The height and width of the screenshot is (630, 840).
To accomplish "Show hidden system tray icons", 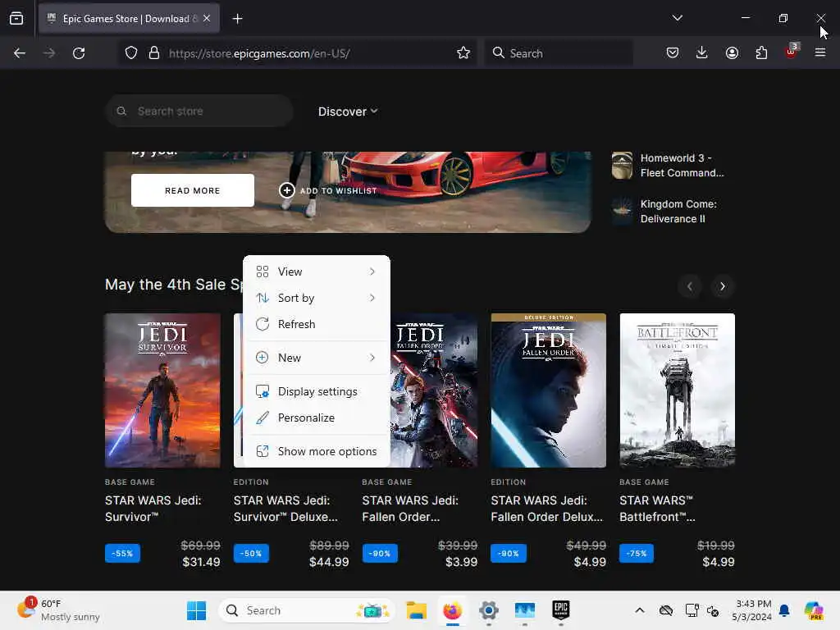I will pyautogui.click(x=640, y=610).
